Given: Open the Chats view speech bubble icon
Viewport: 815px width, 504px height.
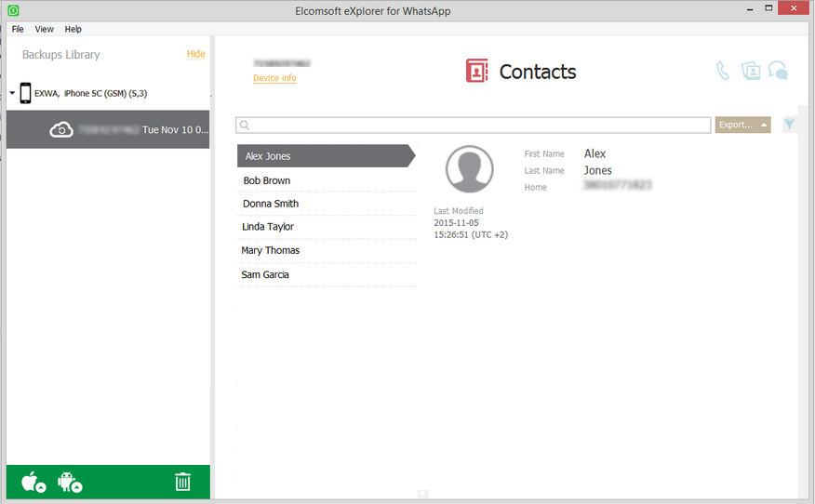Looking at the screenshot, I should tap(778, 70).
